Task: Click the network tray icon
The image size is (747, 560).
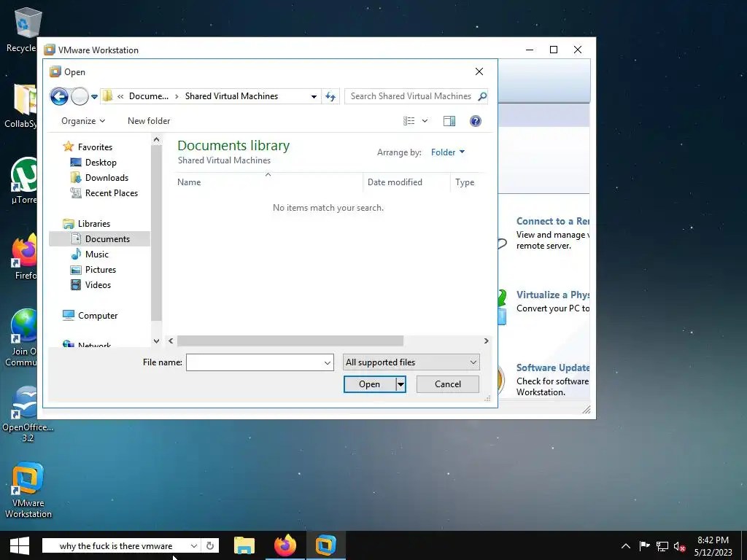Action: (662, 547)
